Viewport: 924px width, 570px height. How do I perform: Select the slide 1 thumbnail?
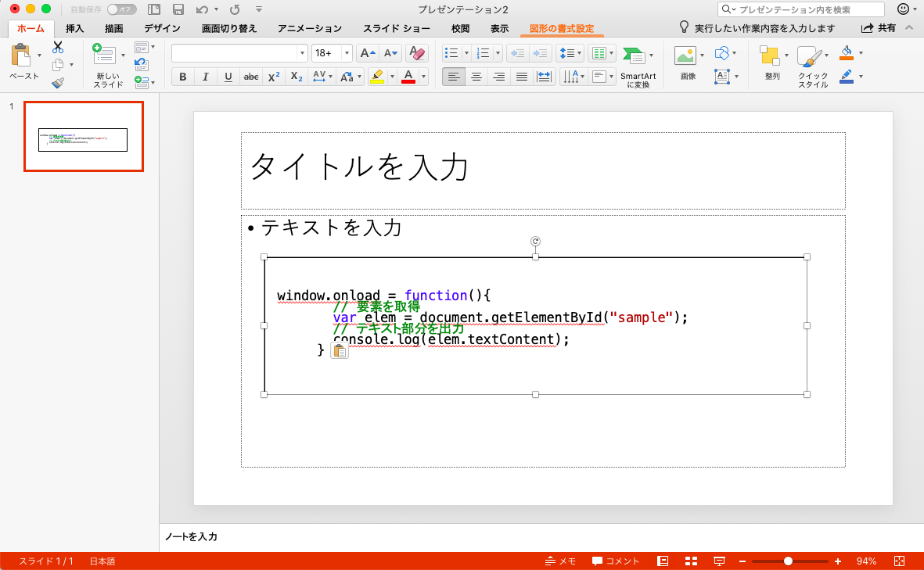pos(83,137)
